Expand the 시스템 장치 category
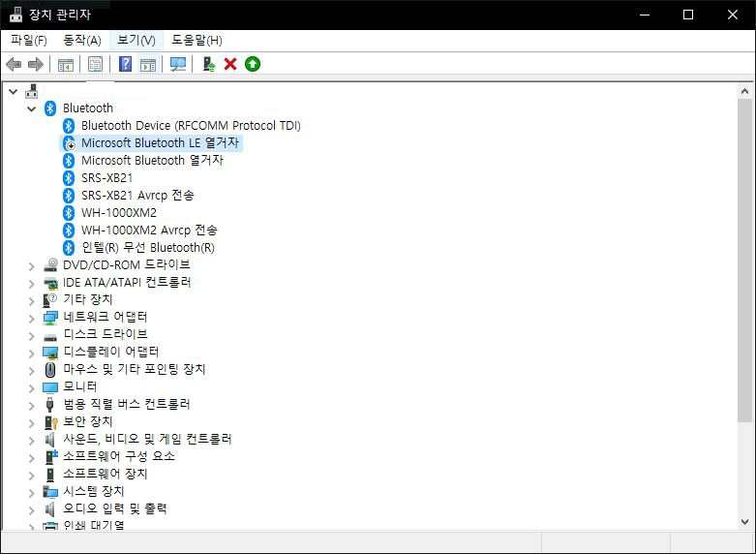The width and height of the screenshot is (756, 554). [31, 492]
